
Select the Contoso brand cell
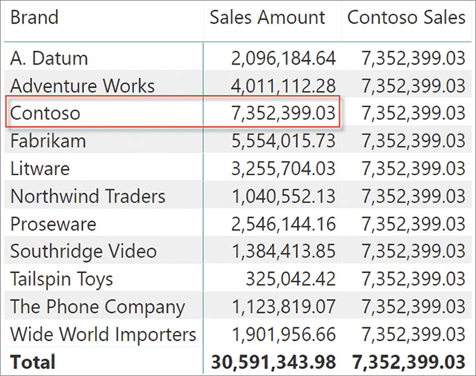45,113
